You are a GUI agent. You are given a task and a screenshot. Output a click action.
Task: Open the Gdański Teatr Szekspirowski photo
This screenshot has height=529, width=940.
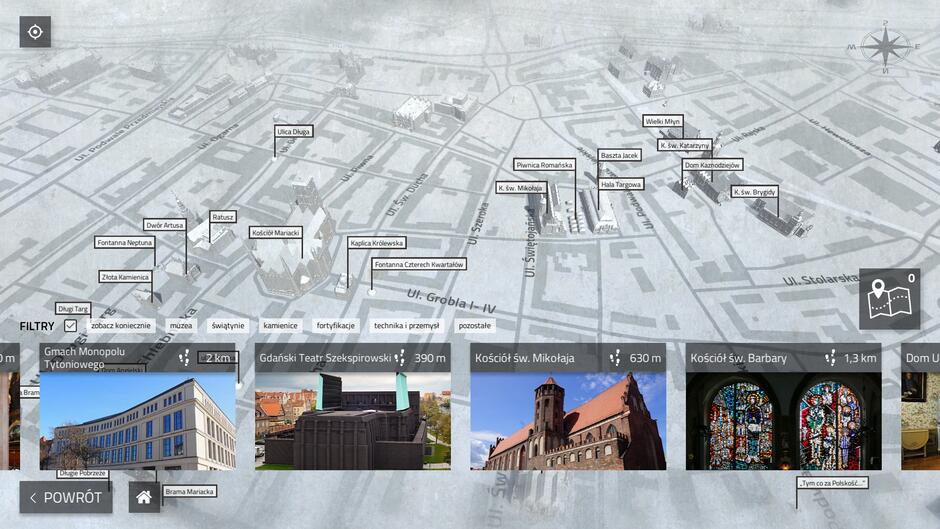click(x=352, y=421)
